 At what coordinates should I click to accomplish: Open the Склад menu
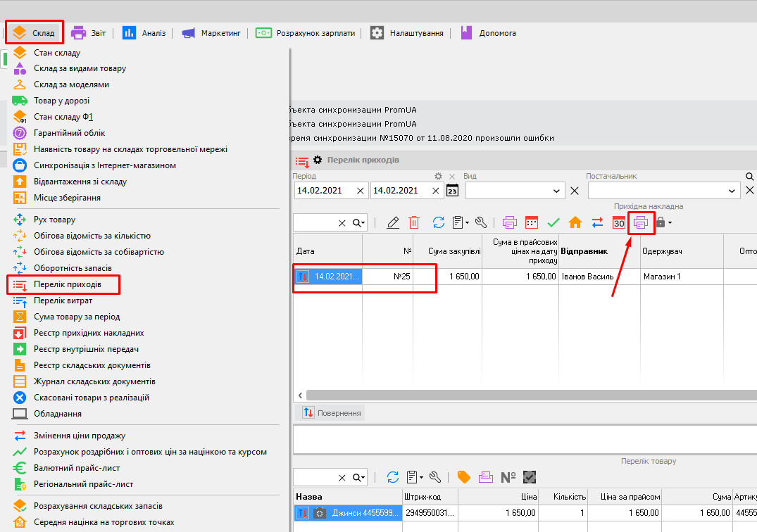tap(35, 32)
